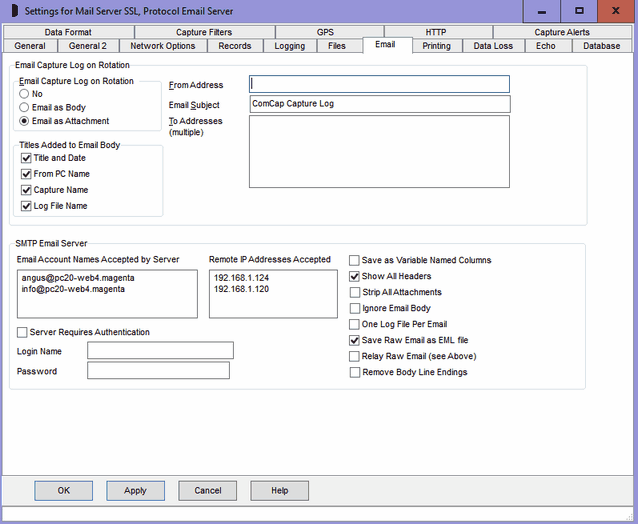Viewport: 638px width, 524px height.
Task: Click the Cancel button
Action: click(208, 491)
